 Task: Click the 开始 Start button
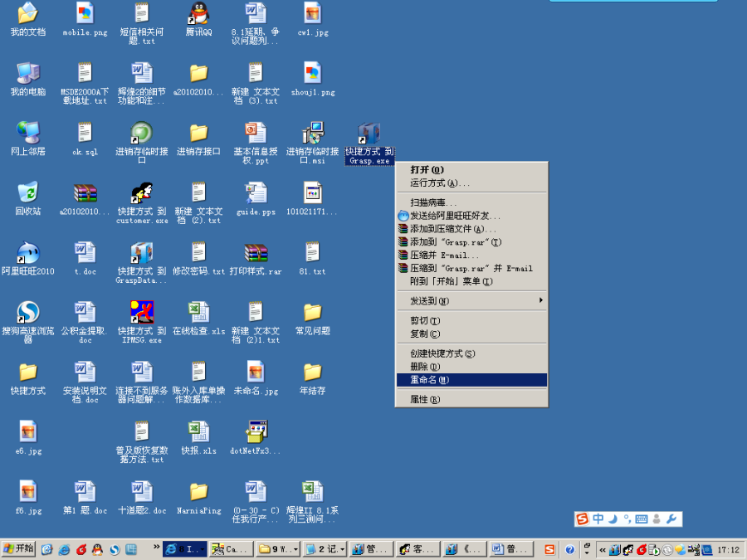tap(19, 549)
